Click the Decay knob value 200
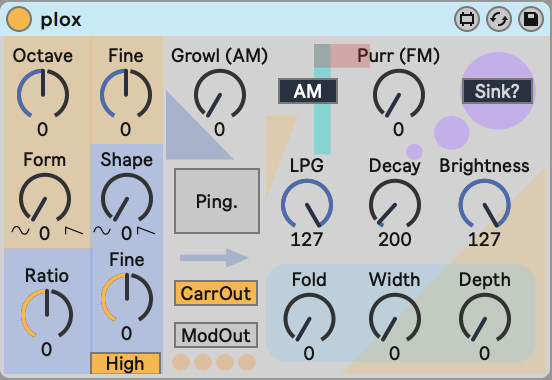The width and height of the screenshot is (552, 380). [395, 240]
